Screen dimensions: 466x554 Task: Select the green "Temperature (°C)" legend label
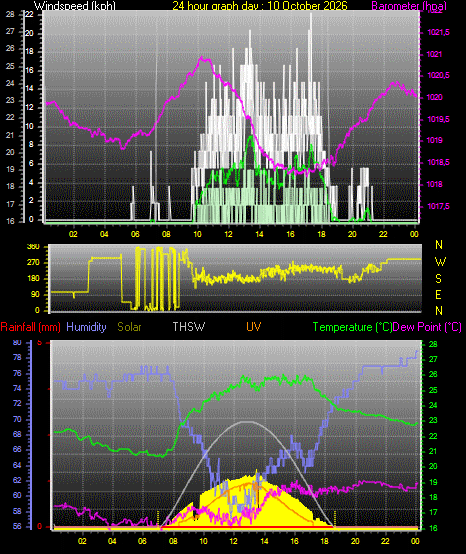click(353, 327)
